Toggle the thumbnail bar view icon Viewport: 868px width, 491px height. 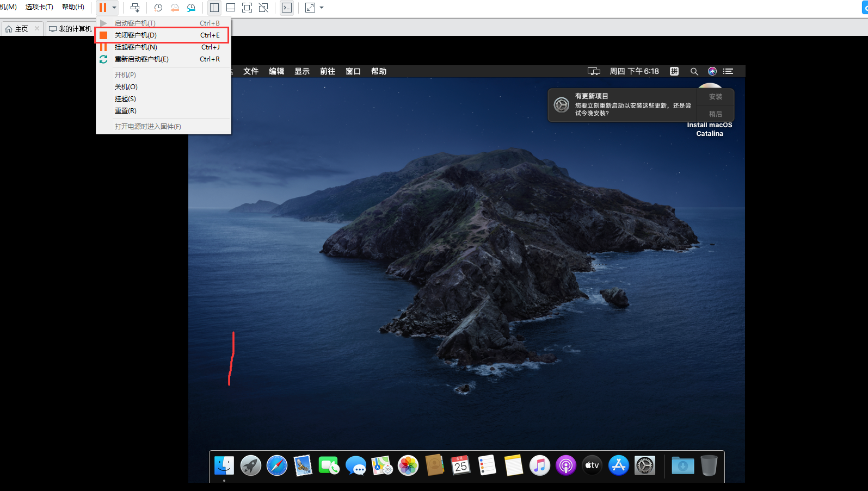click(x=231, y=8)
